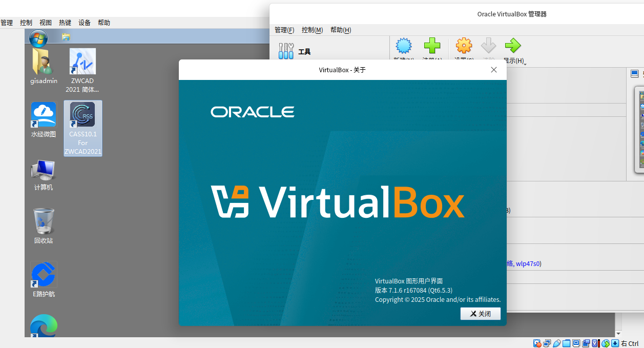The image size is (644, 348).
Task: Click the blue starburst 新建 icon in the Manager toolbar
Action: point(404,46)
